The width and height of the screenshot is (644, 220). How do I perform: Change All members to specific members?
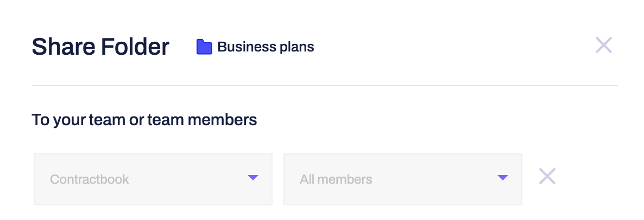[x=403, y=179]
